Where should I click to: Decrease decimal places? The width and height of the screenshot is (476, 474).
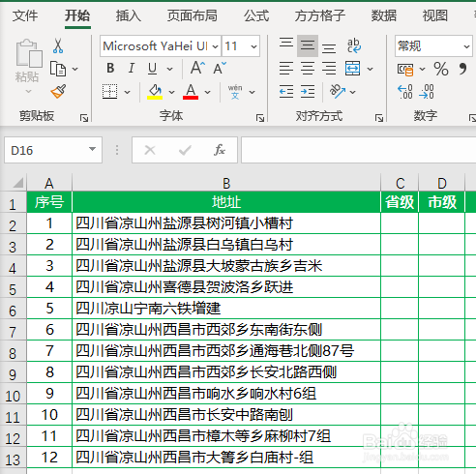pyautogui.click(x=427, y=92)
